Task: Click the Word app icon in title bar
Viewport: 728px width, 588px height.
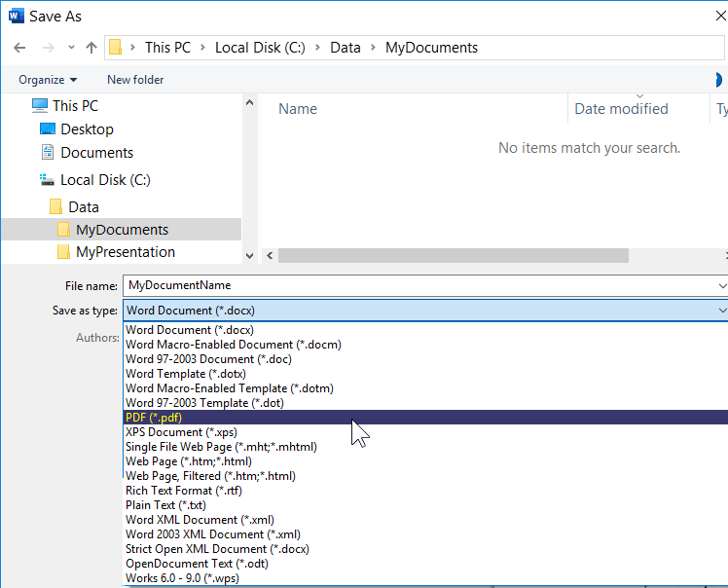Action: tap(16, 17)
